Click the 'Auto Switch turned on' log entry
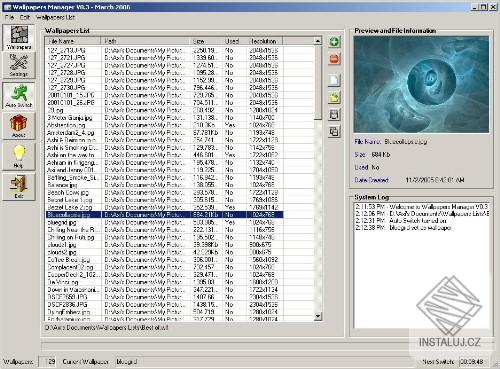 coord(401,221)
